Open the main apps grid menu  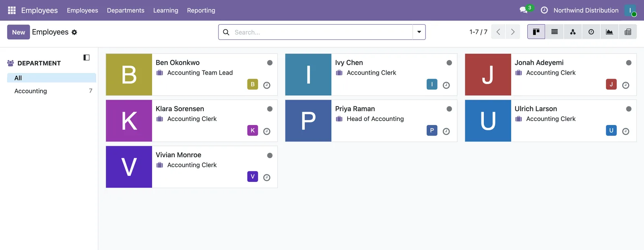pos(12,10)
